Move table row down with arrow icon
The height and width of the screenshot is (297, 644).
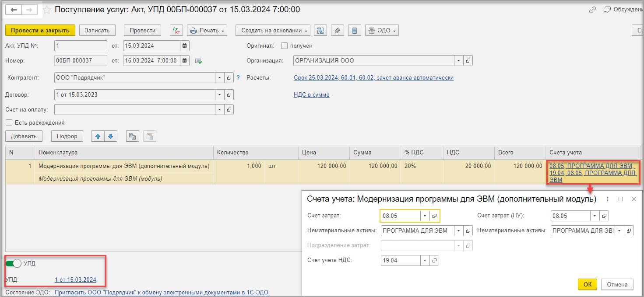[111, 136]
